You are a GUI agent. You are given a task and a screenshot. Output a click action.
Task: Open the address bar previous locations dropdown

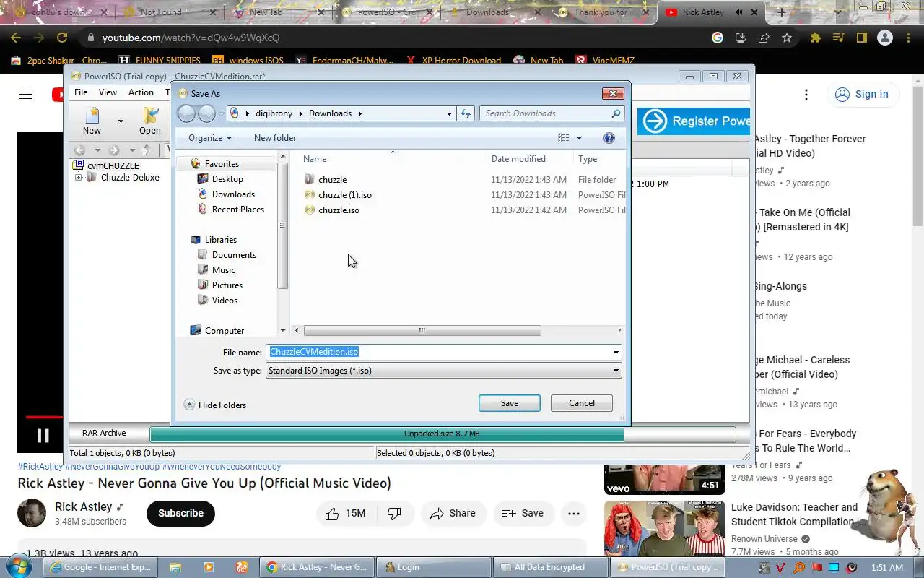coord(448,113)
